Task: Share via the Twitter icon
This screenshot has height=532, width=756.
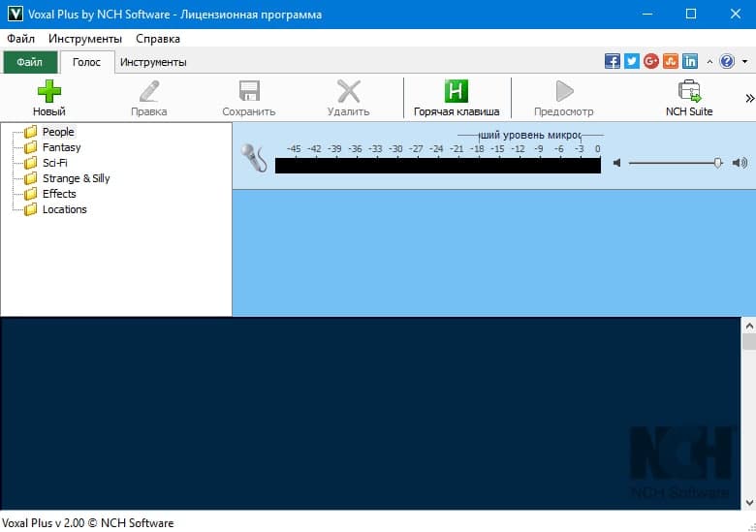Action: coord(632,61)
